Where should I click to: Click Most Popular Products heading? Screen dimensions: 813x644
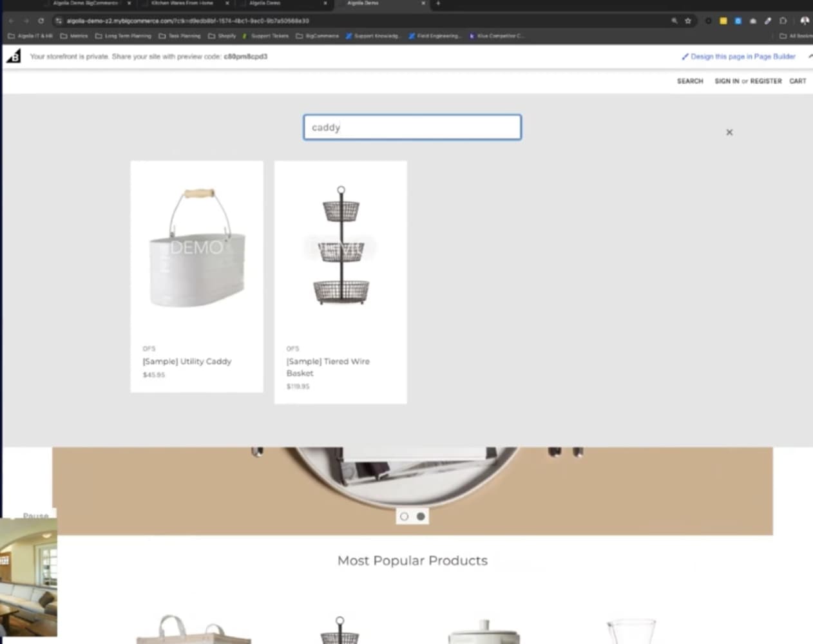point(412,560)
